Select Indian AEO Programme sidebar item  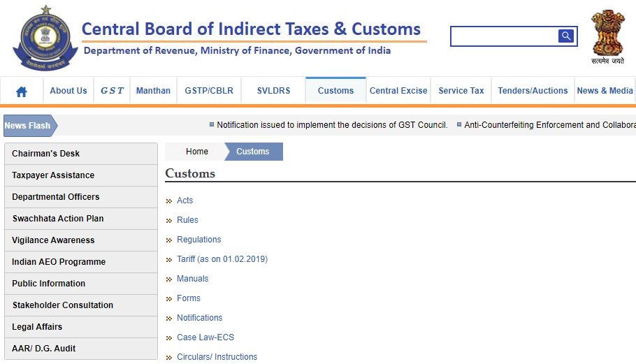click(x=59, y=262)
